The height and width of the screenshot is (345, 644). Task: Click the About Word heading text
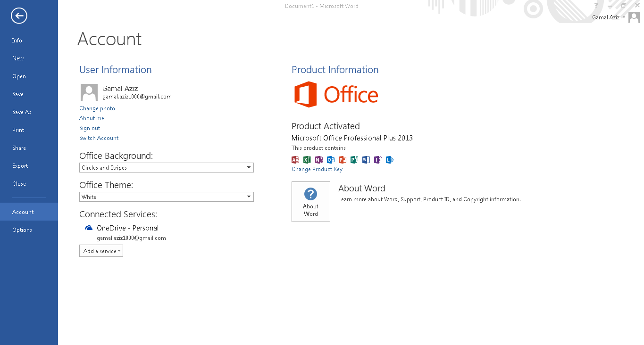pos(362,188)
